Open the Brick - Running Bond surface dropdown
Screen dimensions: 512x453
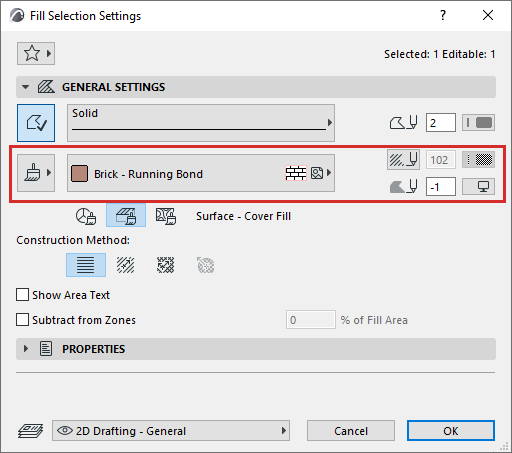click(x=201, y=173)
